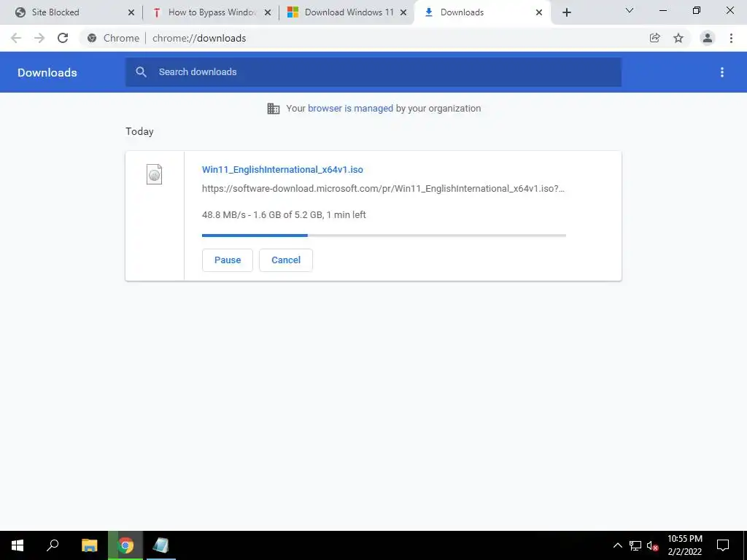Viewport: 747px width, 560px height.
Task: Click the Chrome taskbar icon
Action: 125,545
